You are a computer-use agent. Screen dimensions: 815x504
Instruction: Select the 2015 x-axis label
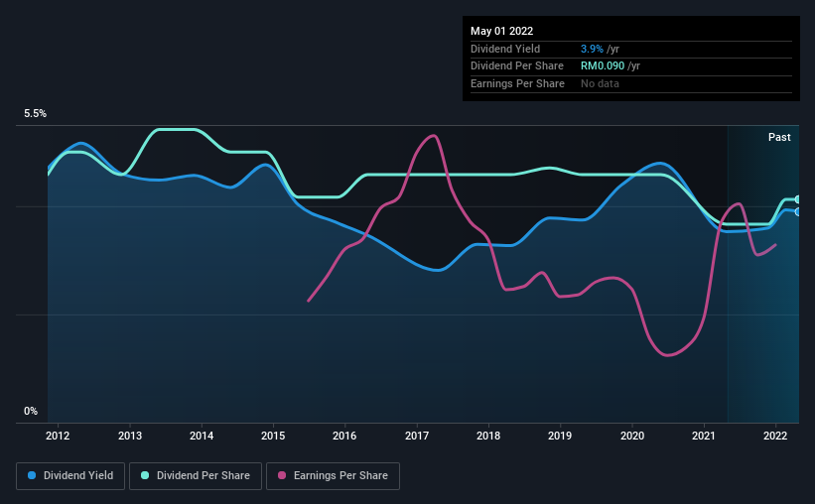tap(273, 436)
